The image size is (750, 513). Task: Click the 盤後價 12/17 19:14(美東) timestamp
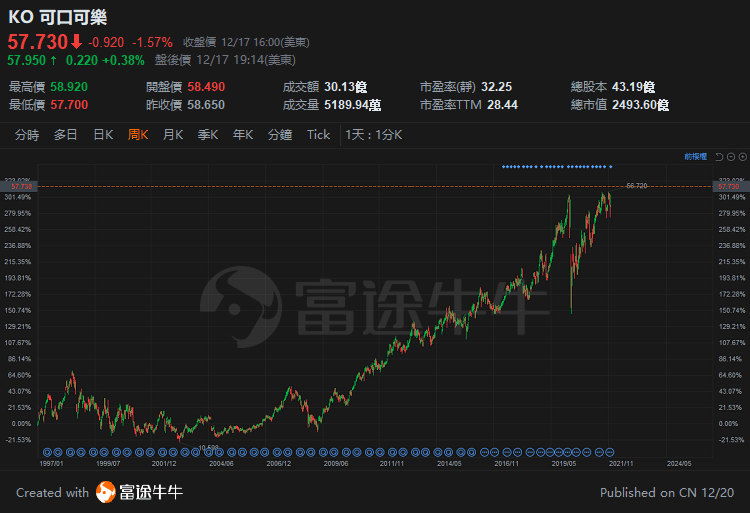tap(225, 60)
